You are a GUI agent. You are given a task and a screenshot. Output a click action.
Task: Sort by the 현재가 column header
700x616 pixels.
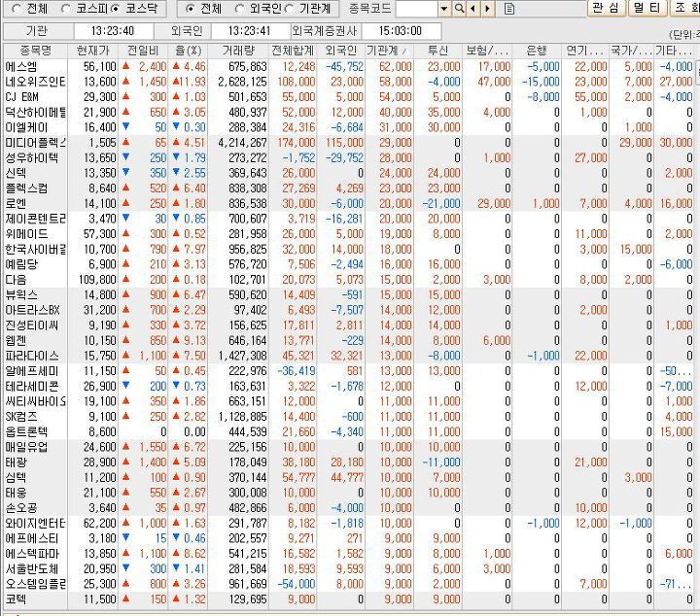click(x=92, y=51)
